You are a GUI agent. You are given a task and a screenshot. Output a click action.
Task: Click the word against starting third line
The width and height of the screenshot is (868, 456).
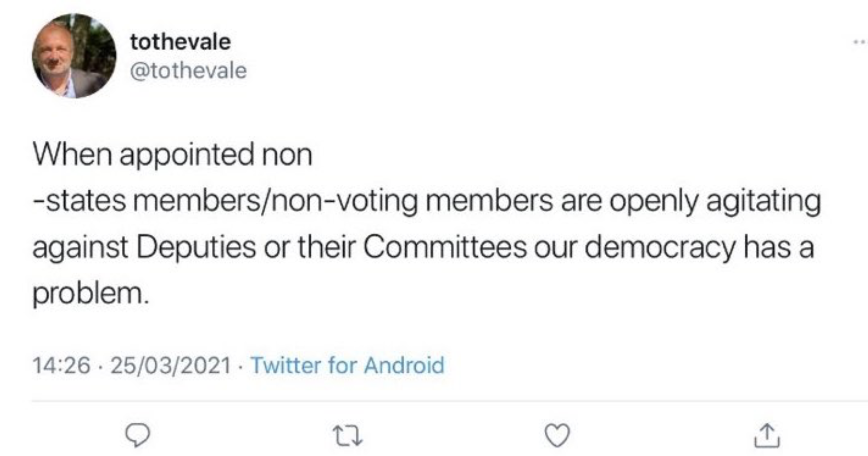point(80,248)
